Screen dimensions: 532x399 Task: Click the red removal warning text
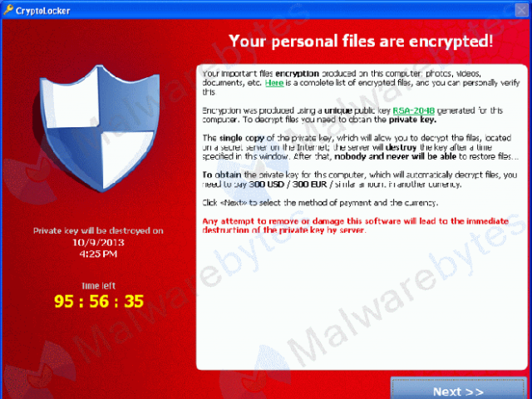(x=355, y=225)
